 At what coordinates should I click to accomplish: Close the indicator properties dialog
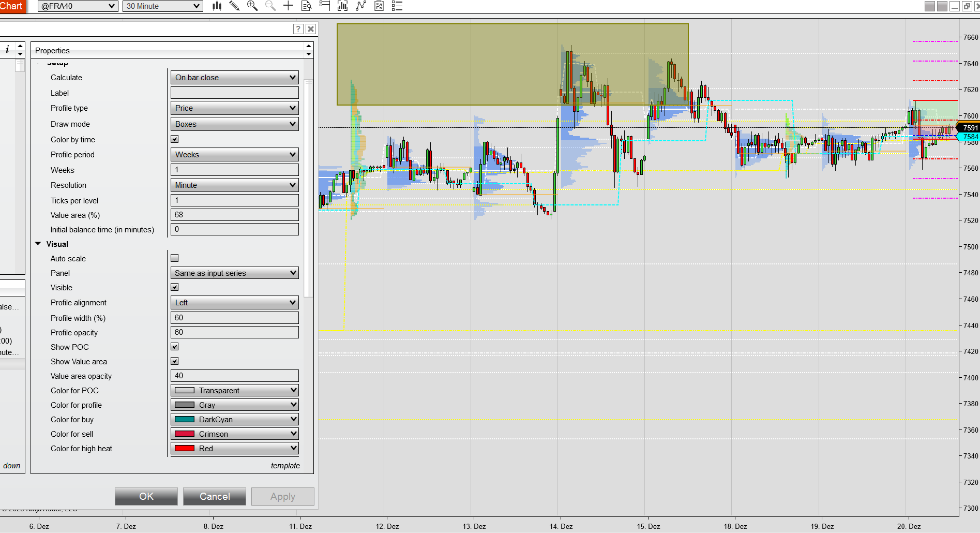pos(311,29)
